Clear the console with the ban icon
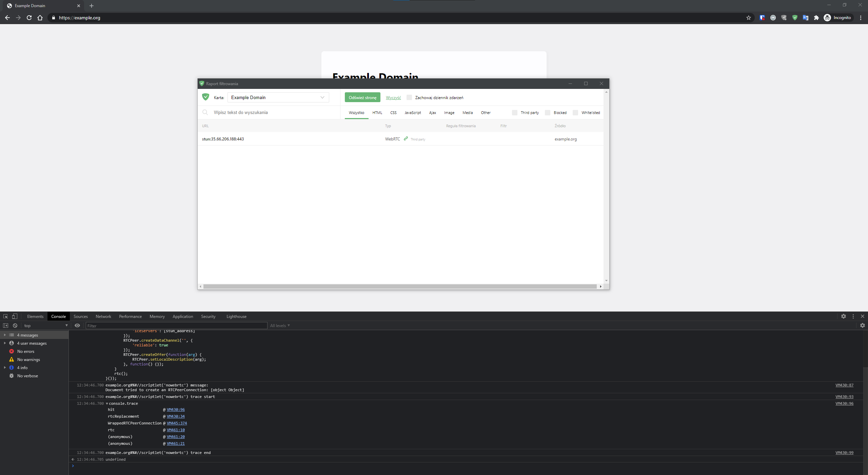 15,325
